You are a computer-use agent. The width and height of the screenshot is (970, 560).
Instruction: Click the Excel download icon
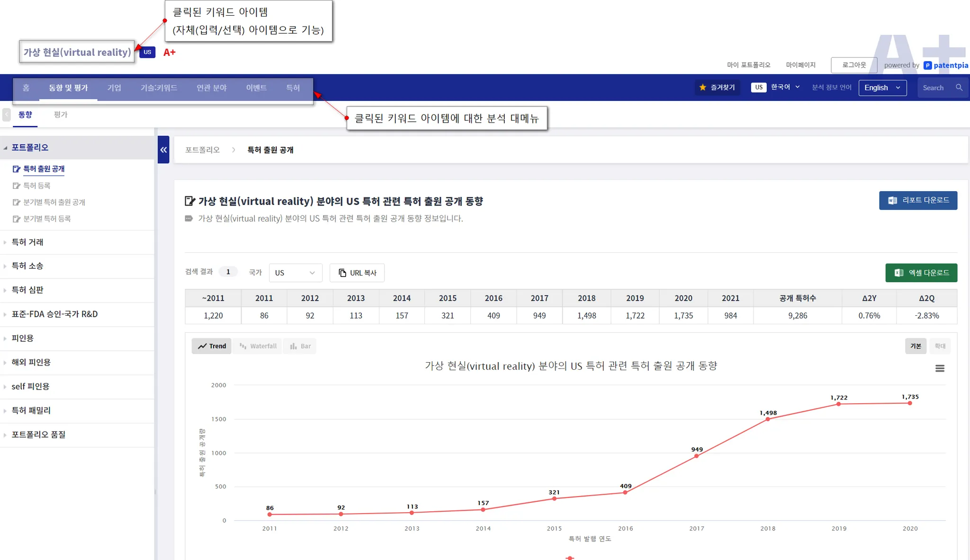[x=898, y=273]
